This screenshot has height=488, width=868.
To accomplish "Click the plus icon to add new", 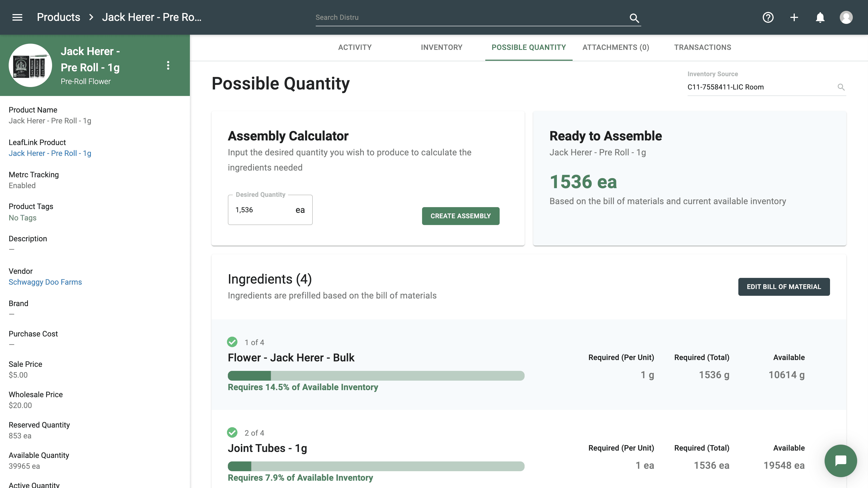I will (794, 18).
